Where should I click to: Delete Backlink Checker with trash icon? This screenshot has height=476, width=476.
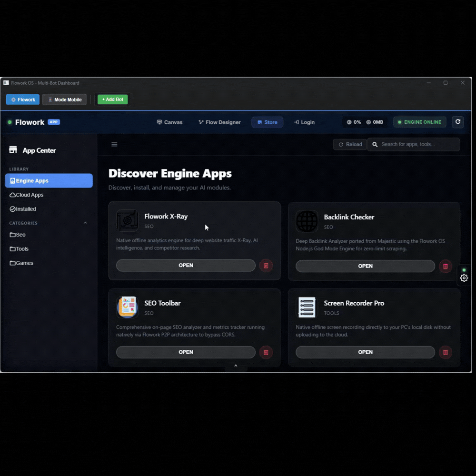(x=446, y=266)
